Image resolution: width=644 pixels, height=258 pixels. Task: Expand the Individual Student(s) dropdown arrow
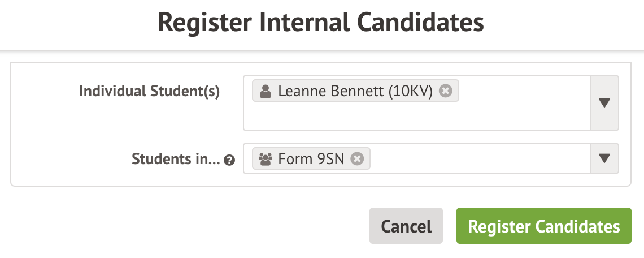pyautogui.click(x=604, y=103)
